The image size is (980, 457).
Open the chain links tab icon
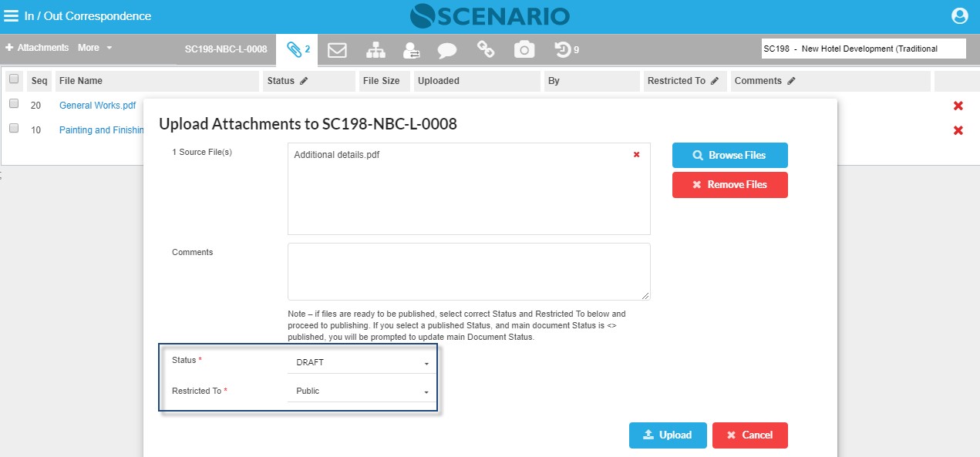click(x=486, y=50)
